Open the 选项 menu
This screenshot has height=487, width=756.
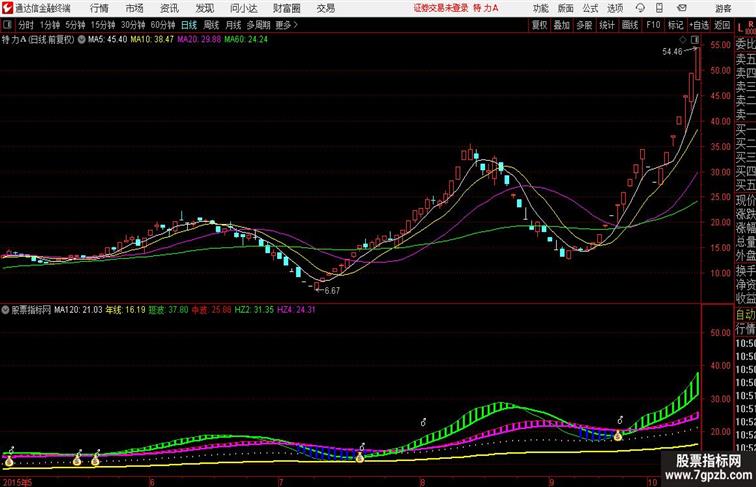(615, 8)
